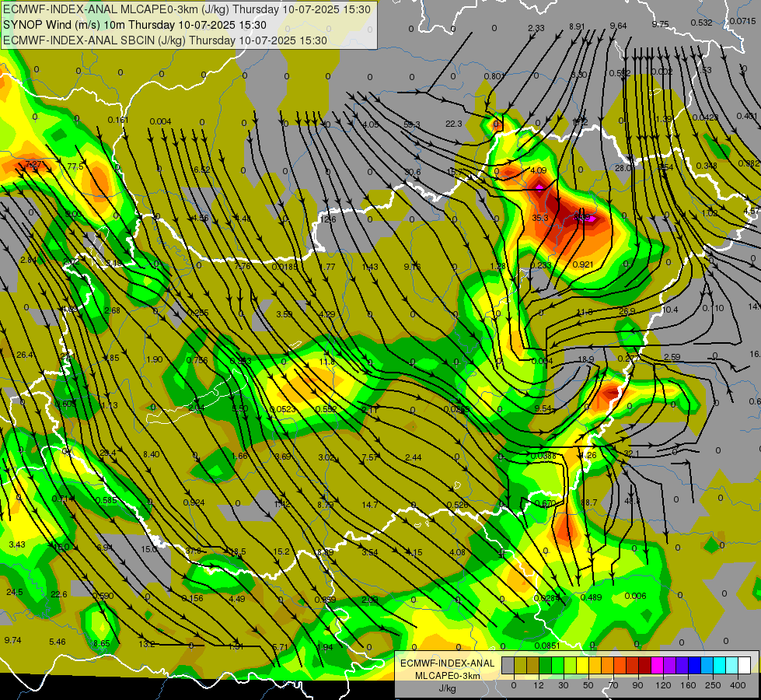761x700 pixels.
Task: Click the map value 32.1
Action: tap(631, 453)
